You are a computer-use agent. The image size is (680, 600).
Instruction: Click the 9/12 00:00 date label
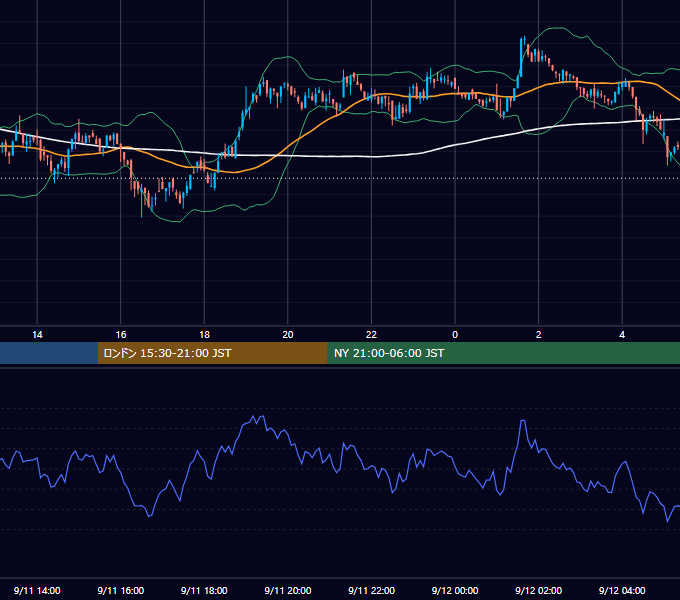[x=455, y=590]
